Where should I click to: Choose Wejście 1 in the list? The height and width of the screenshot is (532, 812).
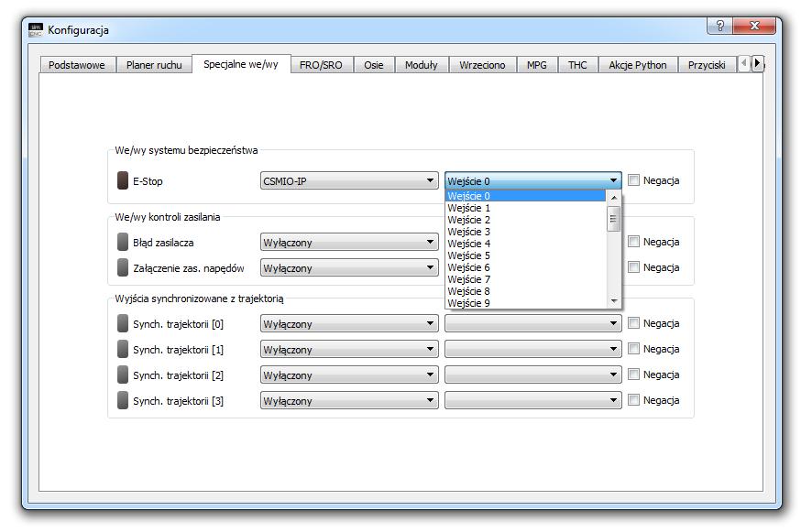526,208
